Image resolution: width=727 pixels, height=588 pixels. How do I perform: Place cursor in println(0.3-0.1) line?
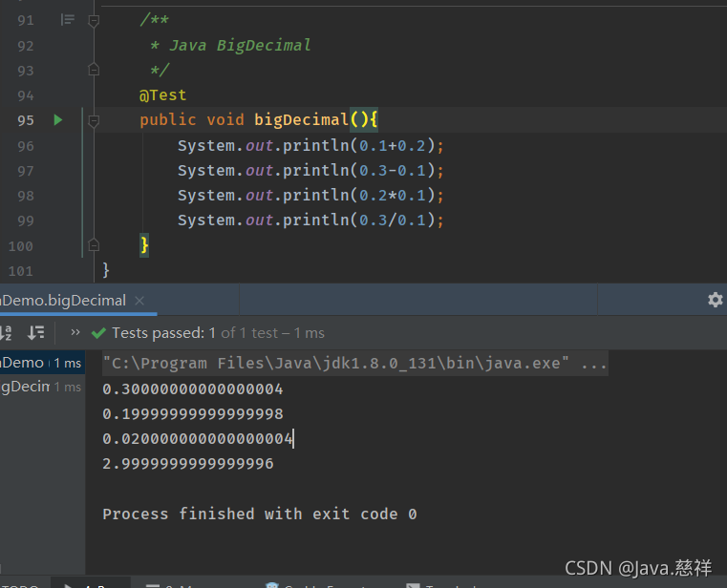pyautogui.click(x=310, y=171)
